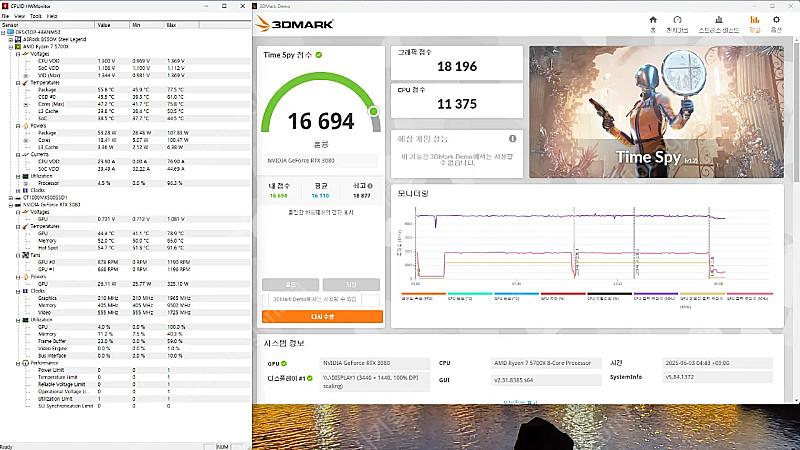Expand the CT1000MX500SSD1 node

click(x=11, y=197)
